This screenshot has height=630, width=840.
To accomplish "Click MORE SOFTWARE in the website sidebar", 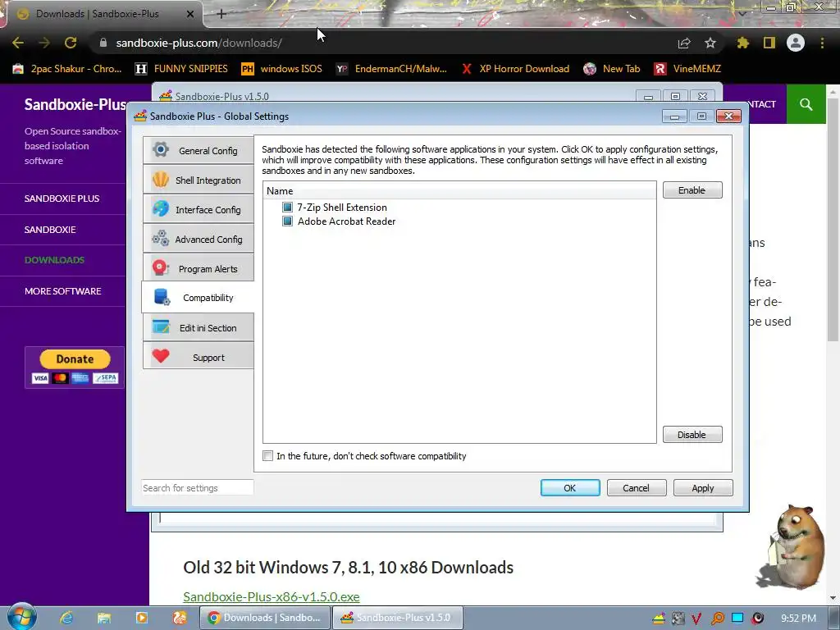I will tap(62, 291).
